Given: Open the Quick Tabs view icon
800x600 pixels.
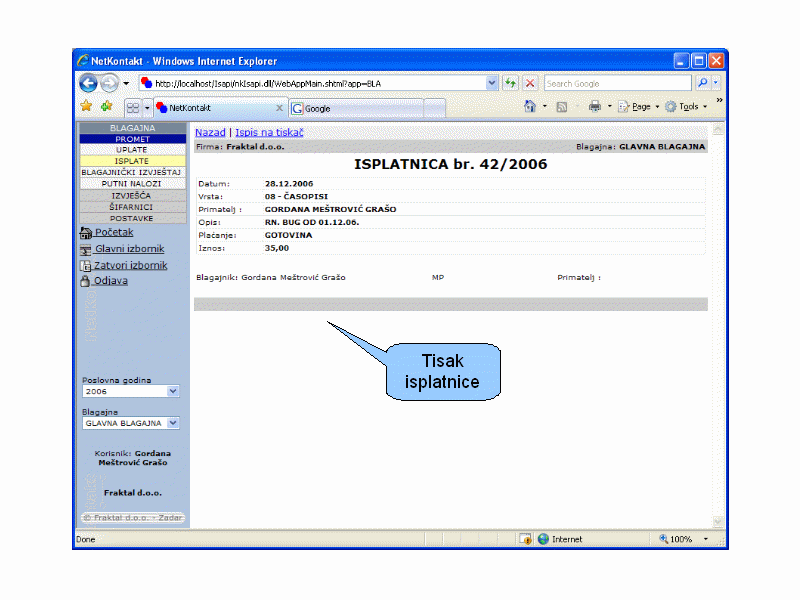Looking at the screenshot, I should [133, 108].
